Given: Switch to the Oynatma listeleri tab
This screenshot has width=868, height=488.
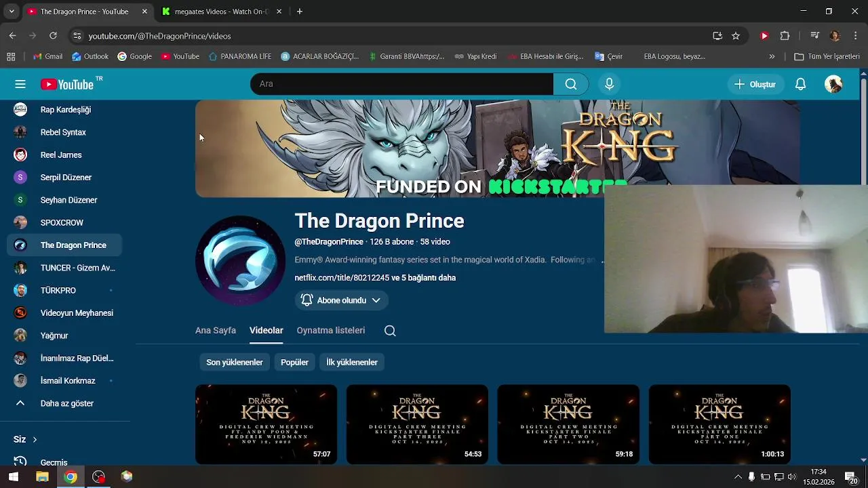Looking at the screenshot, I should pos(331,331).
